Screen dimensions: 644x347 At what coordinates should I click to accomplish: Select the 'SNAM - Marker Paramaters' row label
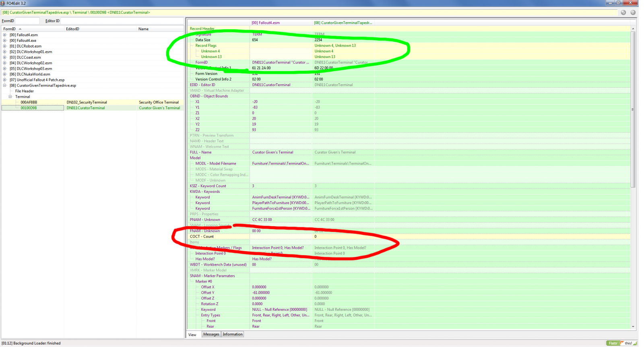coord(212,276)
